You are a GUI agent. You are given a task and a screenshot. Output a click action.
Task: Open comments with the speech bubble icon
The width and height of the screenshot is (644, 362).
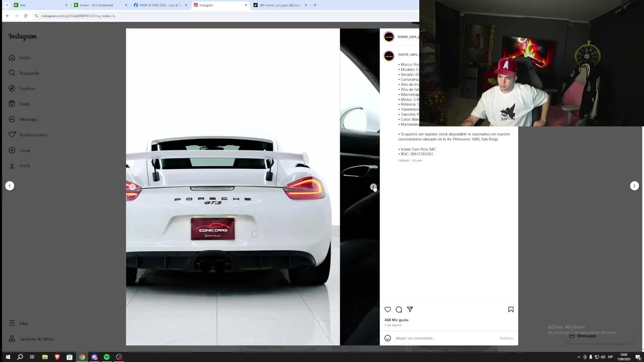[x=398, y=310]
